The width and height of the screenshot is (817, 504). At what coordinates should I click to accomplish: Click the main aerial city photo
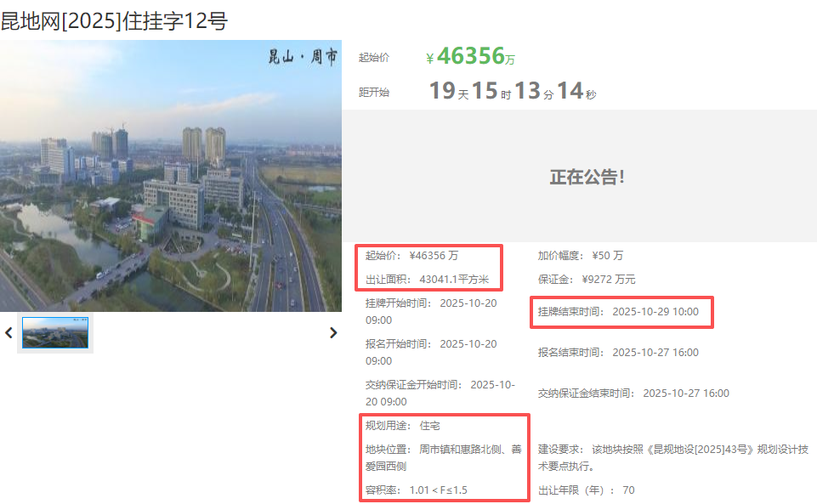pyautogui.click(x=170, y=176)
